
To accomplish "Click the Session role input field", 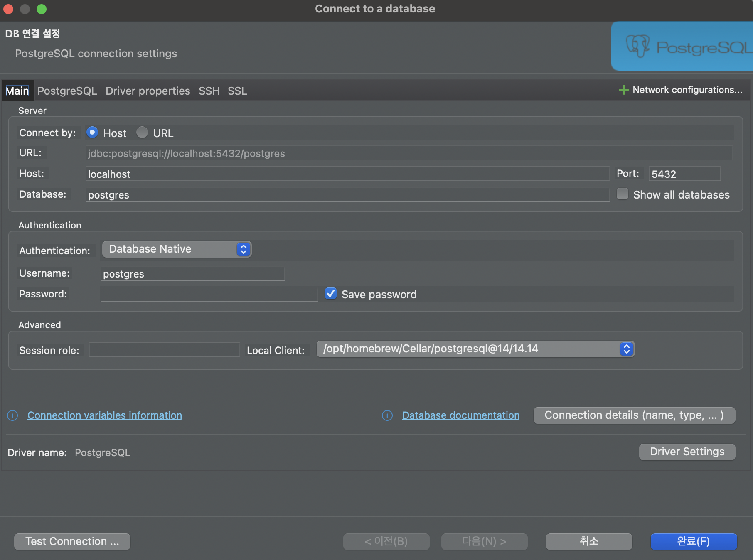I will pyautogui.click(x=164, y=350).
